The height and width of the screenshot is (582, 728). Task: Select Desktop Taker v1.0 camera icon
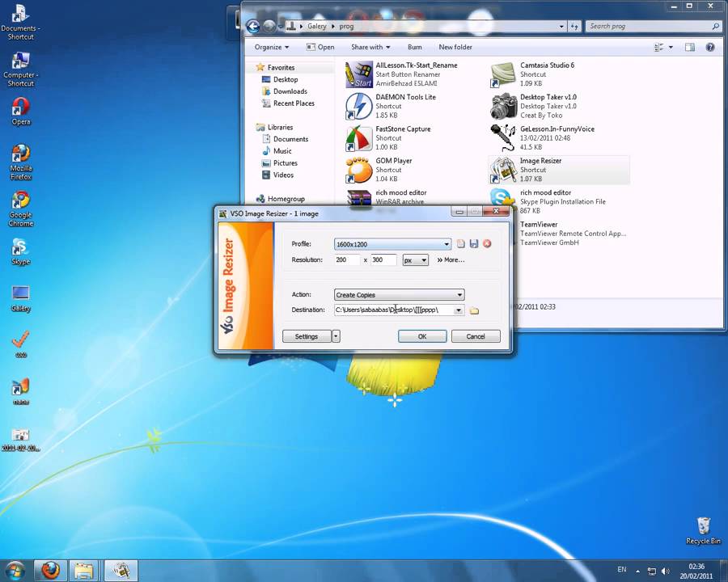click(504, 106)
